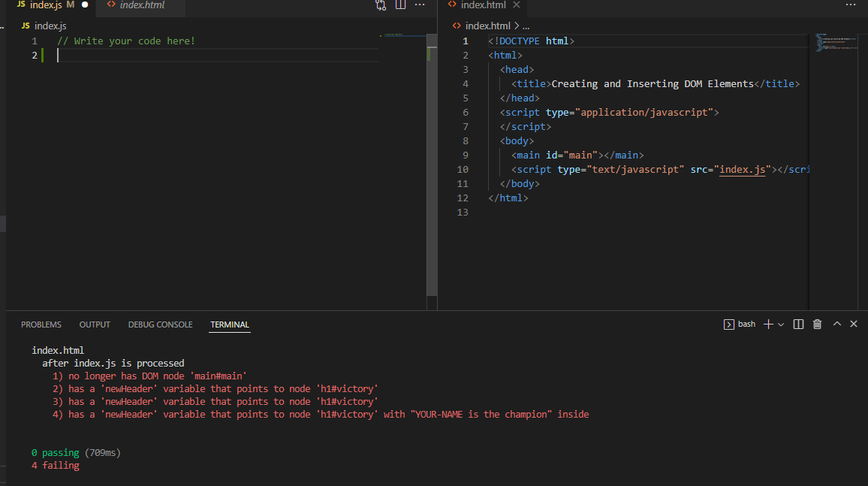Open changes compare icon for index.js
This screenshot has height=486, width=868.
[x=381, y=5]
